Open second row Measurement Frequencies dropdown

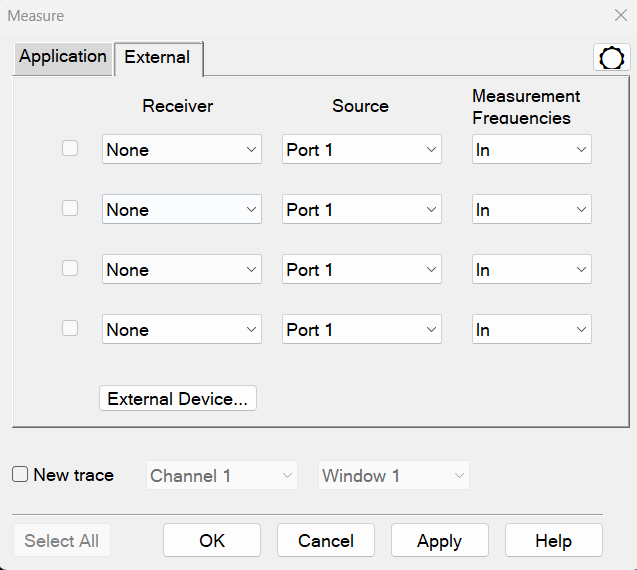[531, 209]
